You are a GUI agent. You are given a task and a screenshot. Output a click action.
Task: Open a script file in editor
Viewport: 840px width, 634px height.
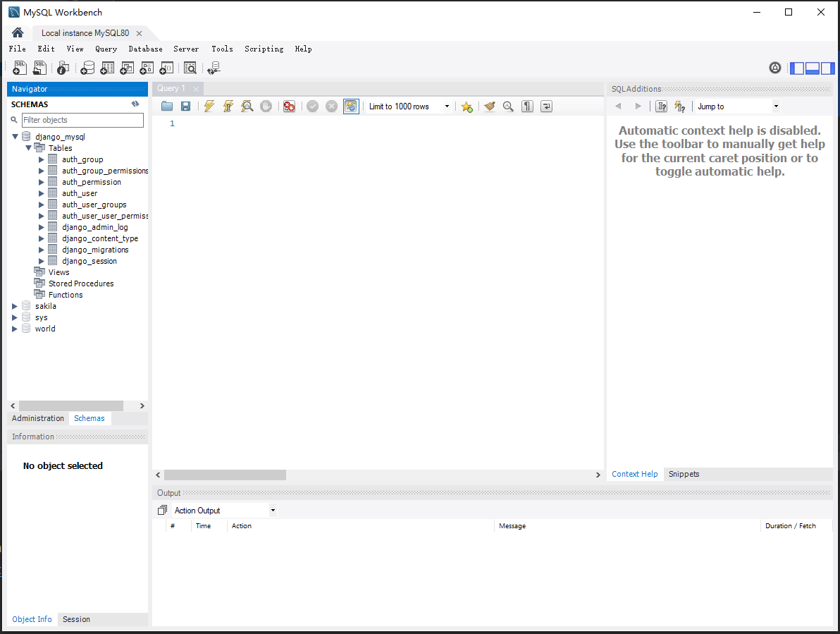click(167, 106)
